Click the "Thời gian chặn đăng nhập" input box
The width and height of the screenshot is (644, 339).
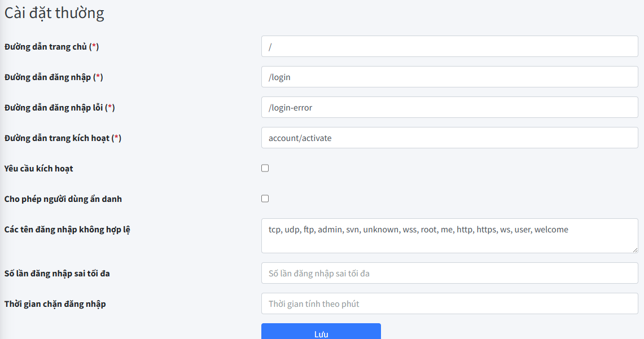tap(449, 303)
